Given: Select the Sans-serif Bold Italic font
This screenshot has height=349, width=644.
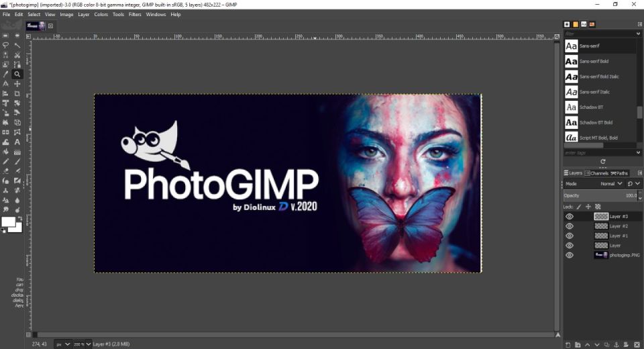Looking at the screenshot, I should pyautogui.click(x=600, y=77).
